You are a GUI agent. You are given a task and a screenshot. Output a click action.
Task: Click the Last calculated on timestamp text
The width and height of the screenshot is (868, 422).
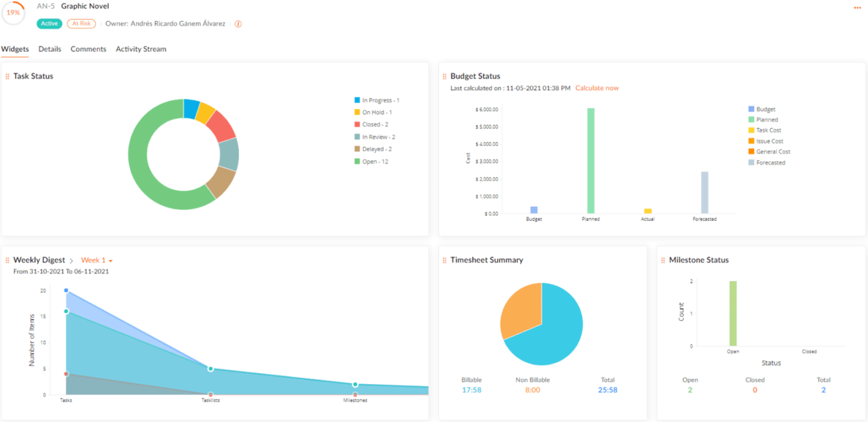510,88
